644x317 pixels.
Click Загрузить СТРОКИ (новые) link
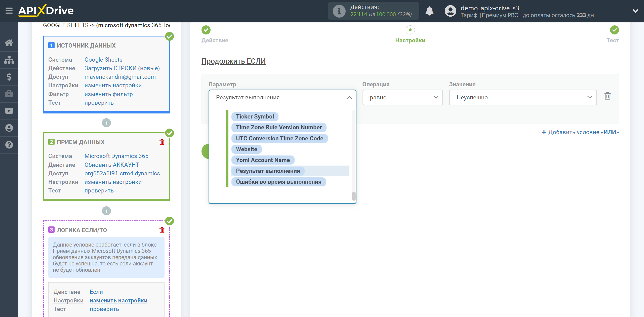122,68
